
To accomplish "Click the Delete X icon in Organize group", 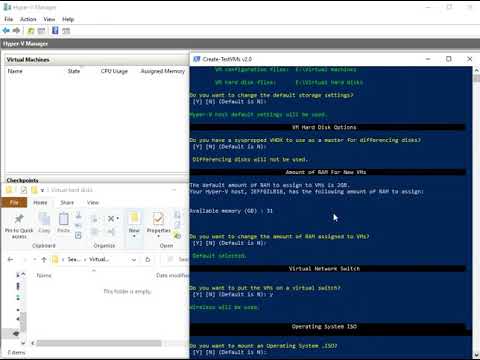I will 111,219.
